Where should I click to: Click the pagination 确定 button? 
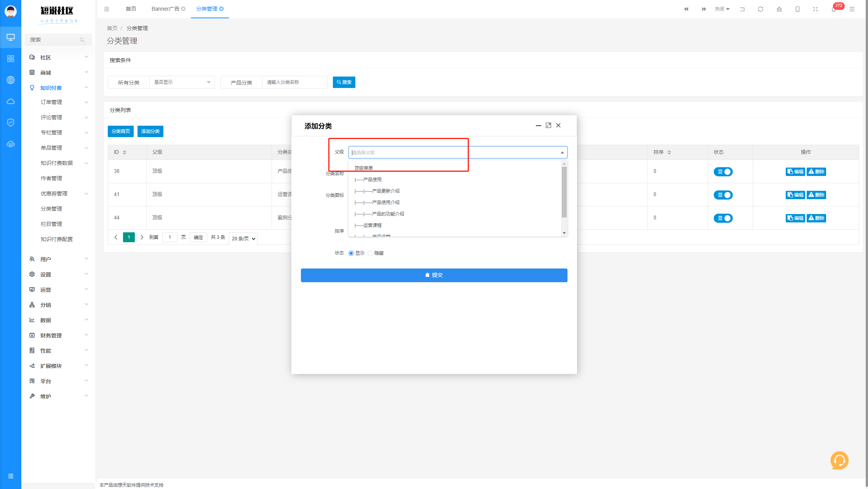click(198, 238)
